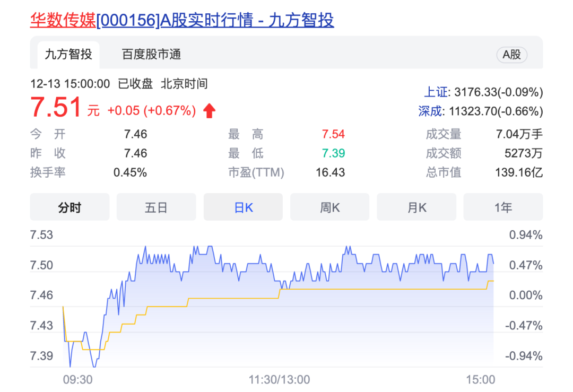The image size is (573, 392).
Task: Select the 分时 chart tab
Action: point(70,207)
